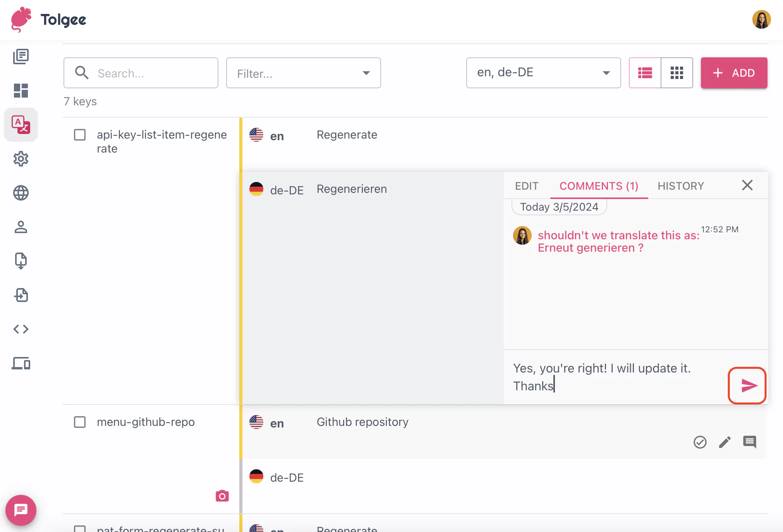Open integrate code brackets icon
The width and height of the screenshot is (783, 532).
click(21, 329)
